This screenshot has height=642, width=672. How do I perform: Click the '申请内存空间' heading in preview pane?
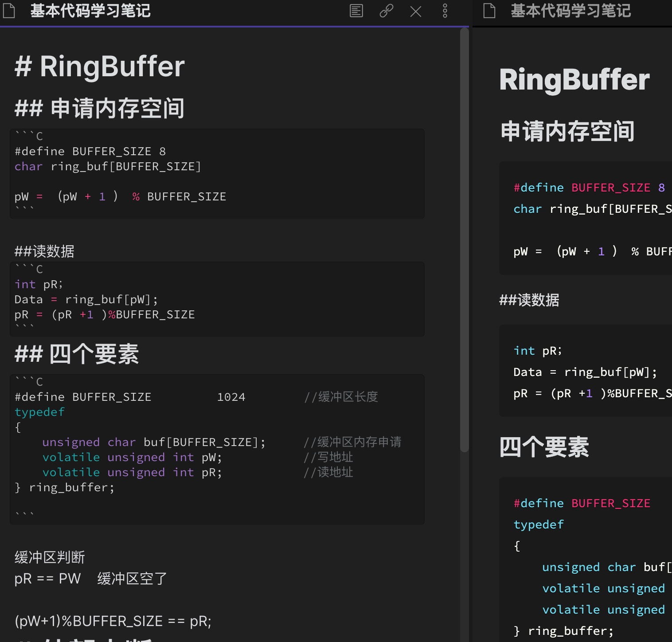tap(567, 132)
